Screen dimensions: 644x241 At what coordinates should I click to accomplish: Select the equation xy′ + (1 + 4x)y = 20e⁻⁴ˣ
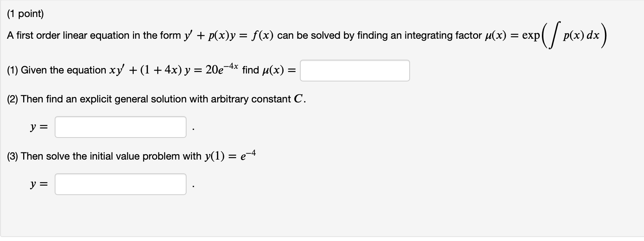pyautogui.click(x=174, y=69)
